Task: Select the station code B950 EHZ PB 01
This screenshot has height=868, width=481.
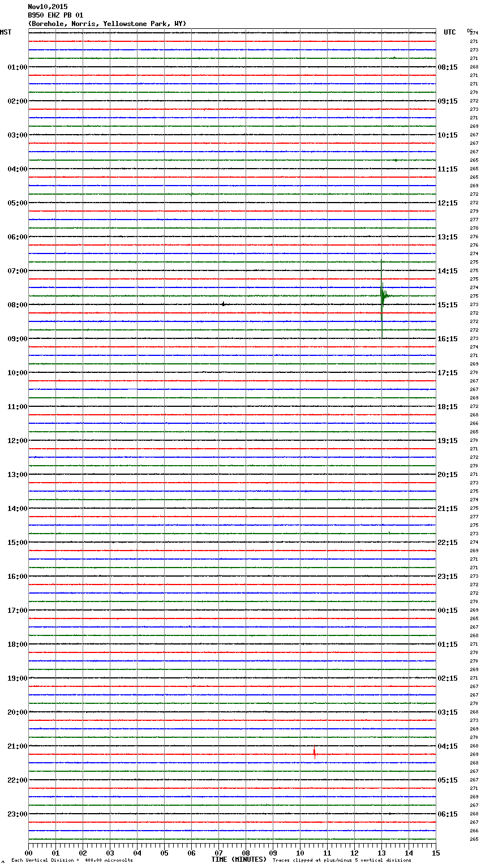Action: coord(55,15)
